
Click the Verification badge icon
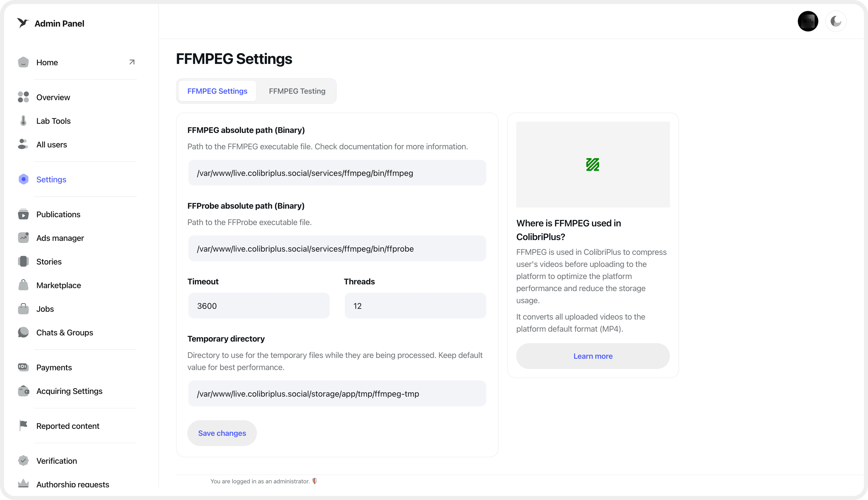click(x=23, y=461)
